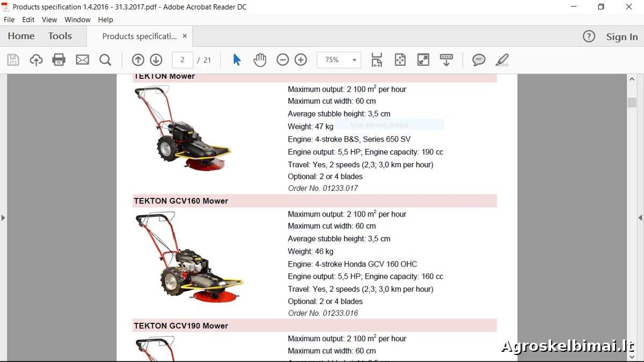The height and width of the screenshot is (362, 644).
Task: Zoom in with plus icon
Action: (301, 60)
